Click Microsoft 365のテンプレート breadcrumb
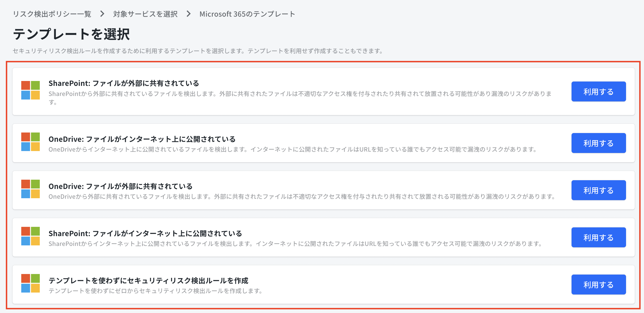The width and height of the screenshot is (644, 313). pos(247,14)
